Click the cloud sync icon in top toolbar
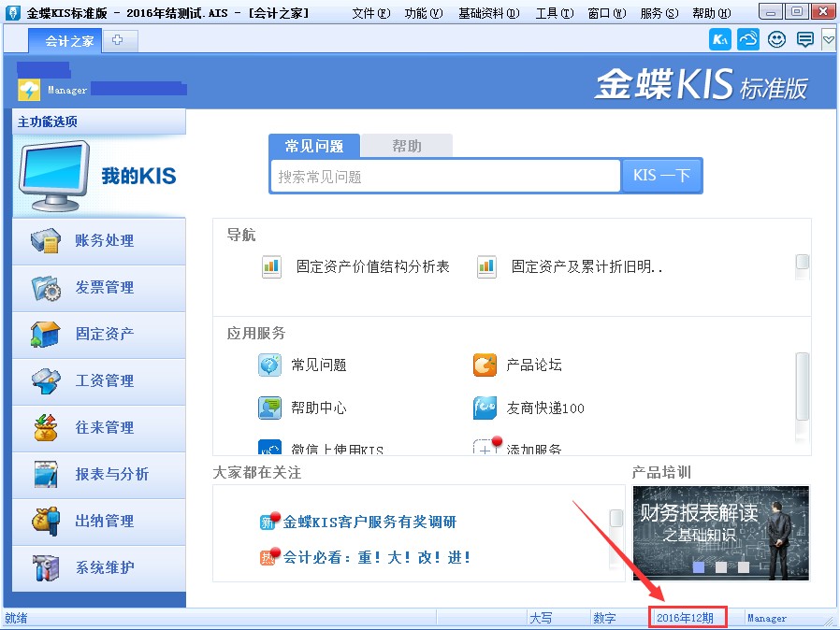840x630 pixels. pos(748,39)
